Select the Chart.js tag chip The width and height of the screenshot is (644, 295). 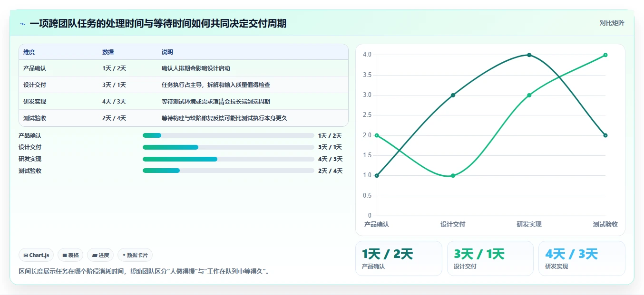click(37, 255)
